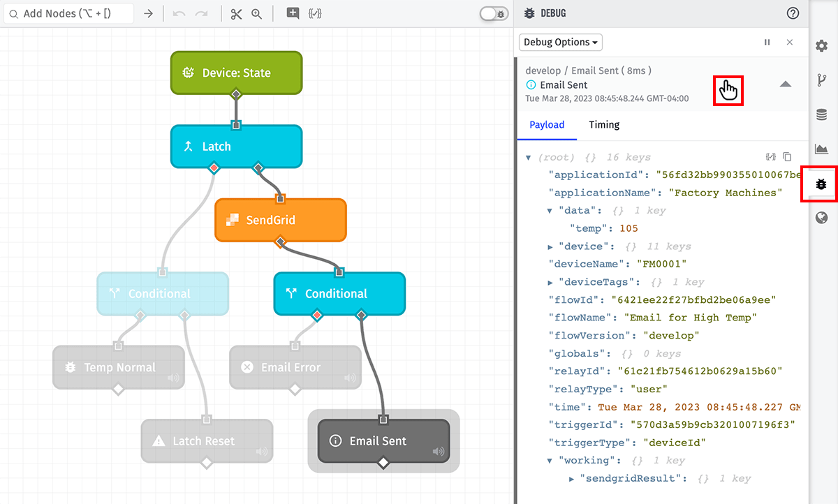Viewport: 838px width, 504px height.
Task: Collapse the Email Sent debug message
Action: 786,84
